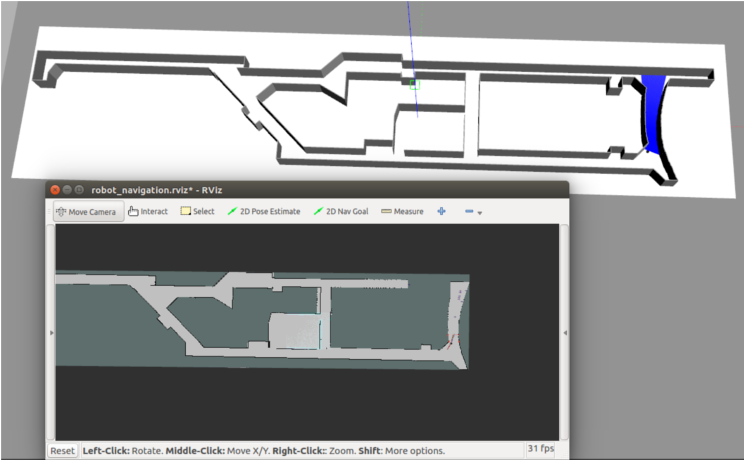Select the Move Camera tool
Image resolution: width=744 pixels, height=460 pixels.
89,212
